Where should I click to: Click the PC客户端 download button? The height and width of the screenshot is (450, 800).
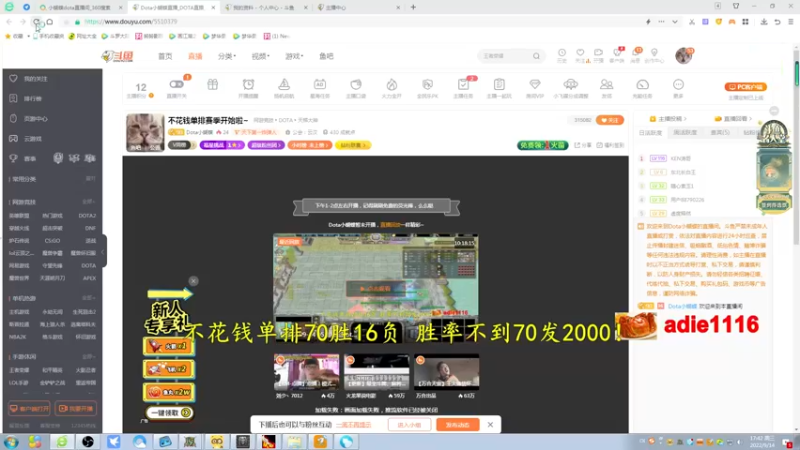coord(745,87)
